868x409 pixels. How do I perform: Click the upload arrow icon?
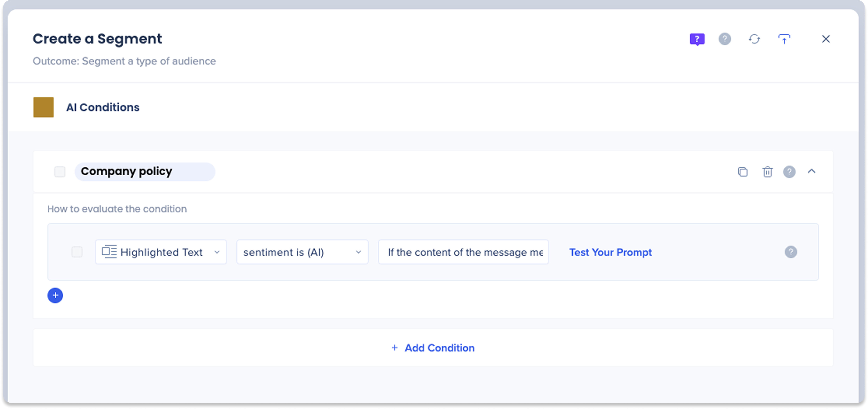pos(784,39)
